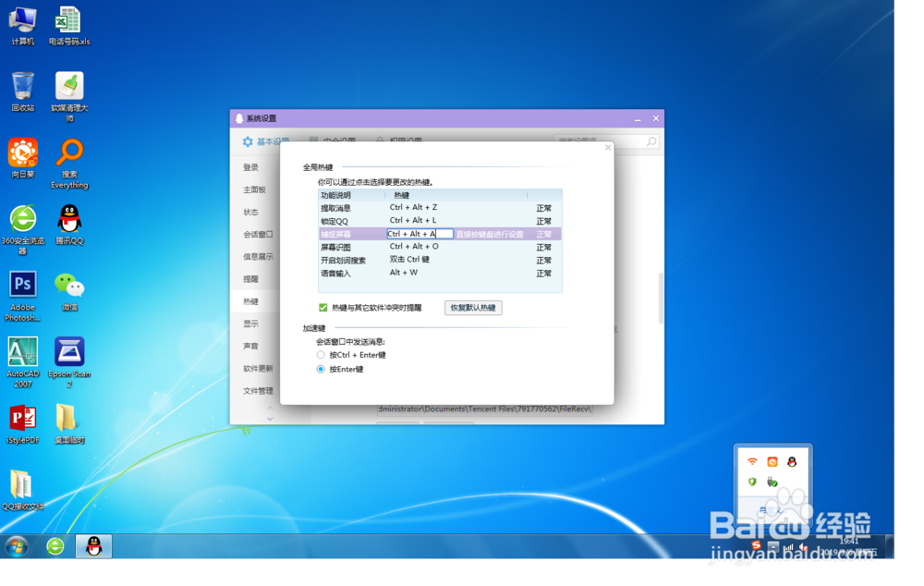Screen dimensions: 924x586
Task: Click the Show Desktop strip on the taskbar
Action: coord(890,546)
